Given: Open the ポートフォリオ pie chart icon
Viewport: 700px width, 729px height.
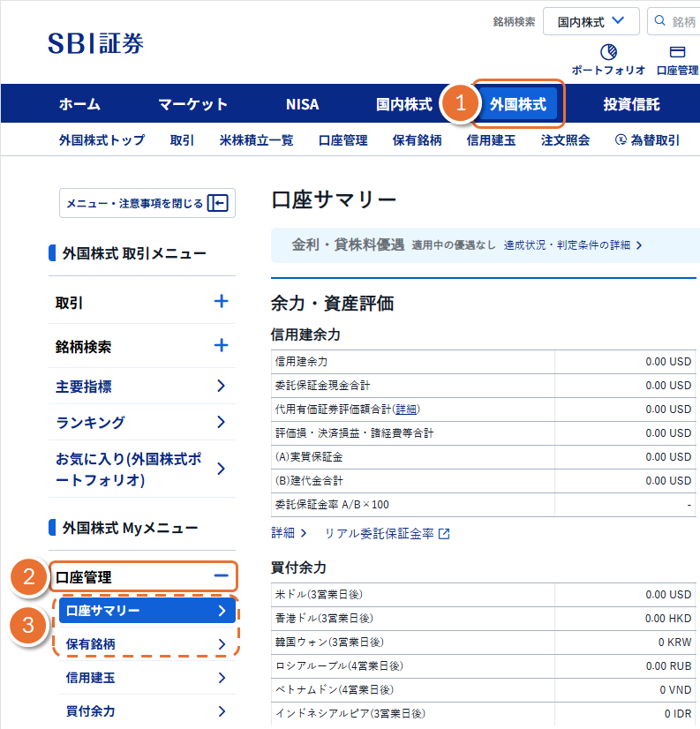Looking at the screenshot, I should 607,52.
